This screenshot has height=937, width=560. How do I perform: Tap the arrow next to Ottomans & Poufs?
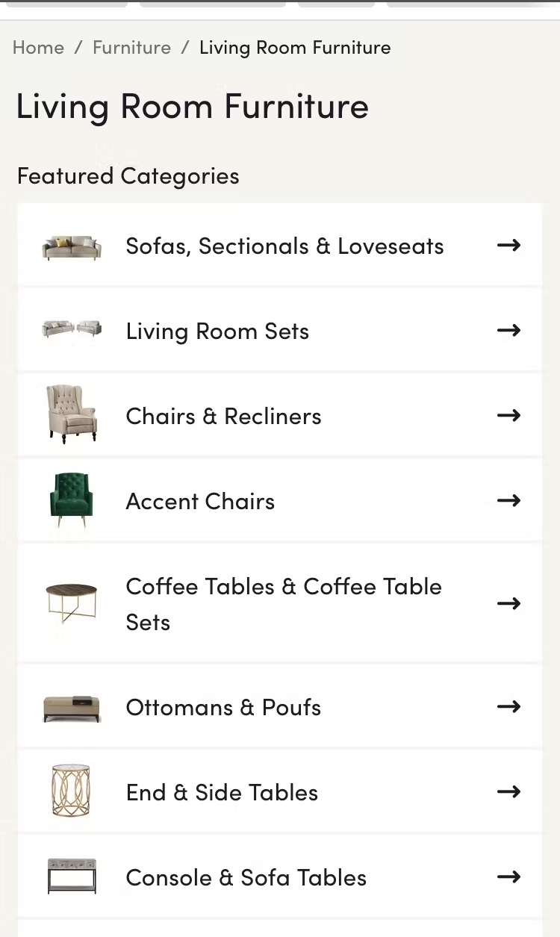click(x=508, y=706)
